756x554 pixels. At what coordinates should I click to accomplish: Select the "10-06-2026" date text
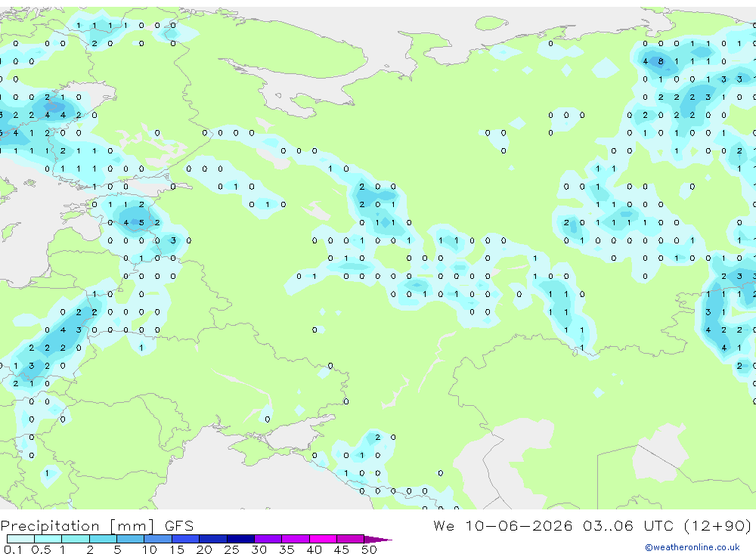tap(519, 525)
